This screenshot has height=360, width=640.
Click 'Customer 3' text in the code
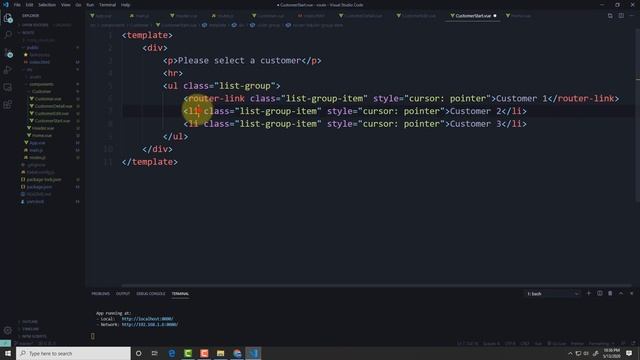click(475, 124)
